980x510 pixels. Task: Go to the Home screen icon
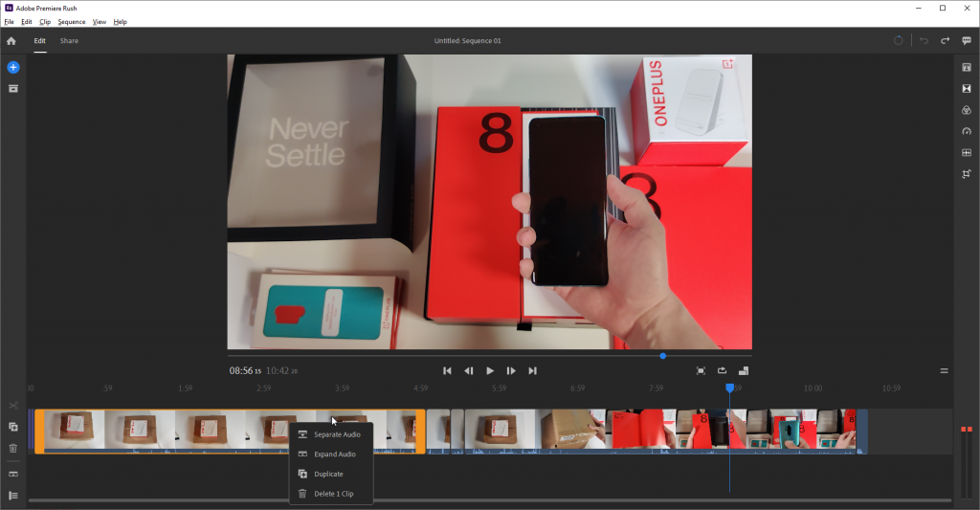pyautogui.click(x=11, y=40)
